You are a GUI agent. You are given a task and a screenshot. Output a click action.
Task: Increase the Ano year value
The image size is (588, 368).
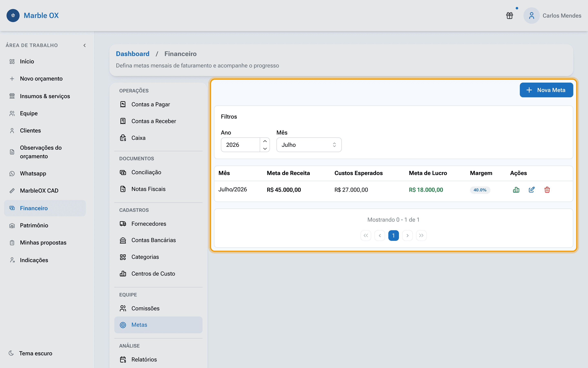click(265, 141)
